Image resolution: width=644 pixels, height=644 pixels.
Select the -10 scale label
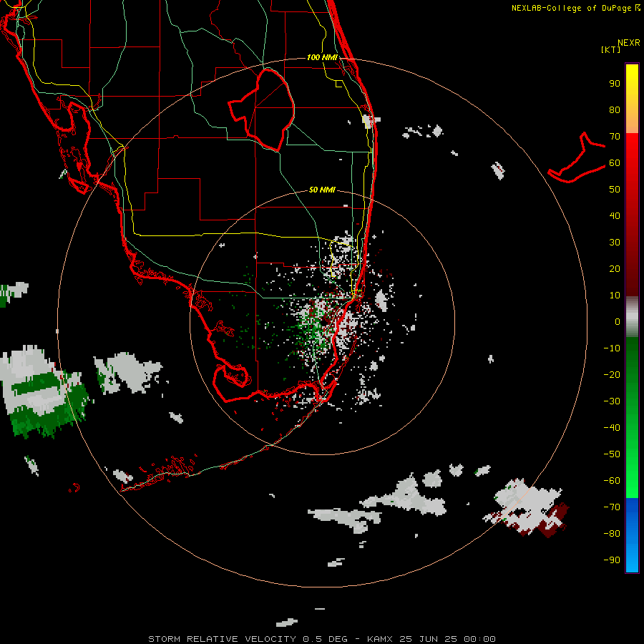click(x=612, y=348)
